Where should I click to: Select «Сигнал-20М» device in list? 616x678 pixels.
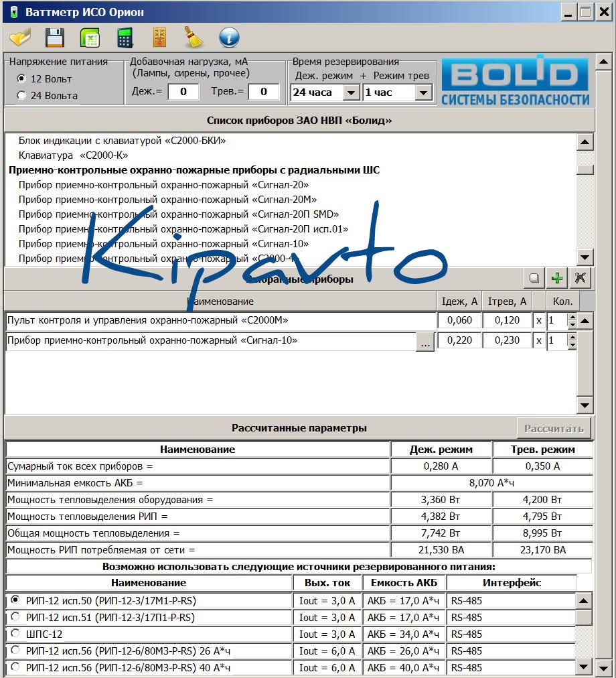(x=167, y=200)
